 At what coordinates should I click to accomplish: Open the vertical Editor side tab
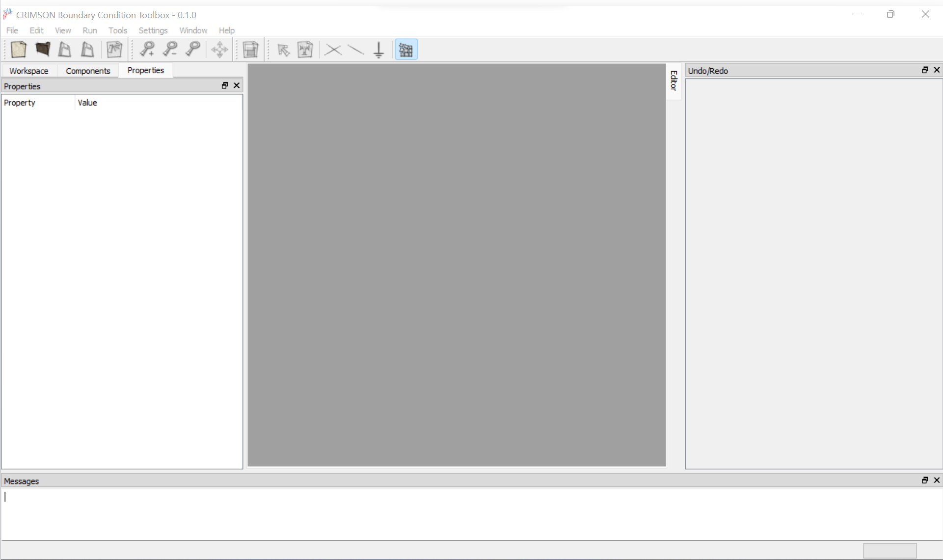[674, 81]
